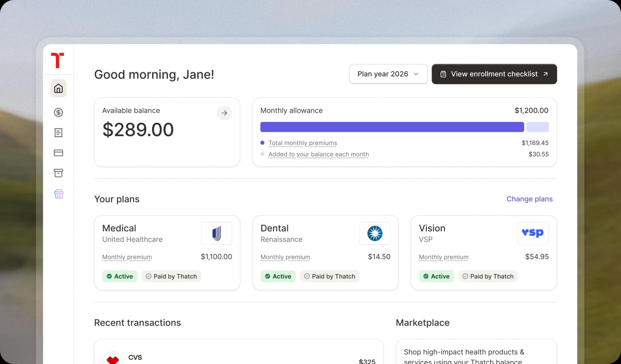
Task: Click the dark purple legend dot
Action: pyautogui.click(x=262, y=143)
